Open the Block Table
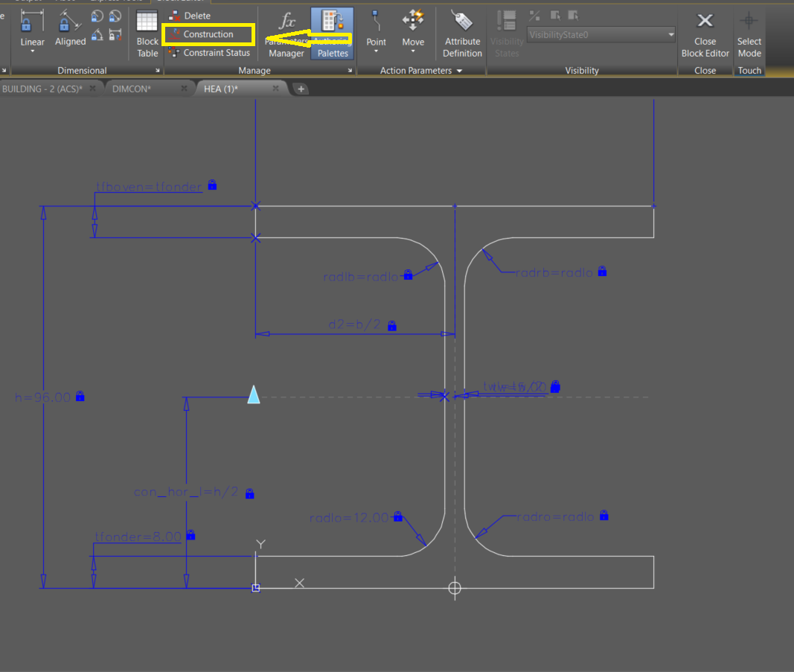 [147, 33]
